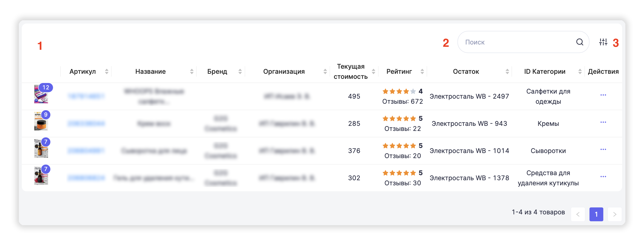Sort table by ID Категории column
Image resolution: width=644 pixels, height=242 pixels.
click(x=580, y=72)
